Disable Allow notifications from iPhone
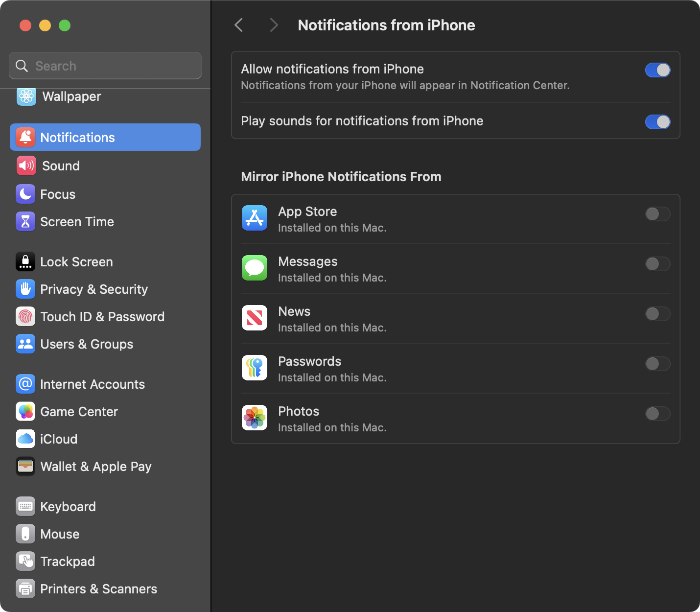Screen dimensions: 700x612 coord(657,70)
